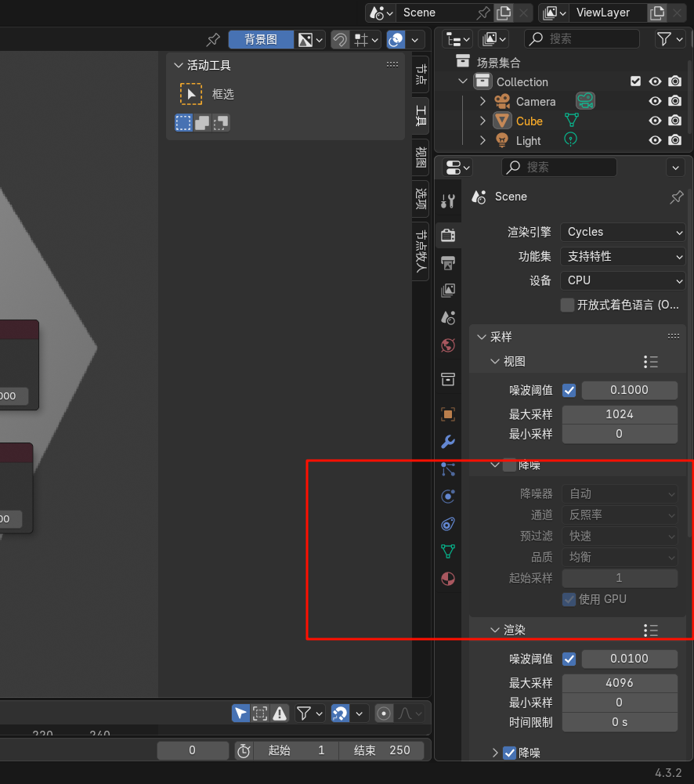Open the Material properties tab icon
This screenshot has width=694, height=784.
[x=448, y=579]
